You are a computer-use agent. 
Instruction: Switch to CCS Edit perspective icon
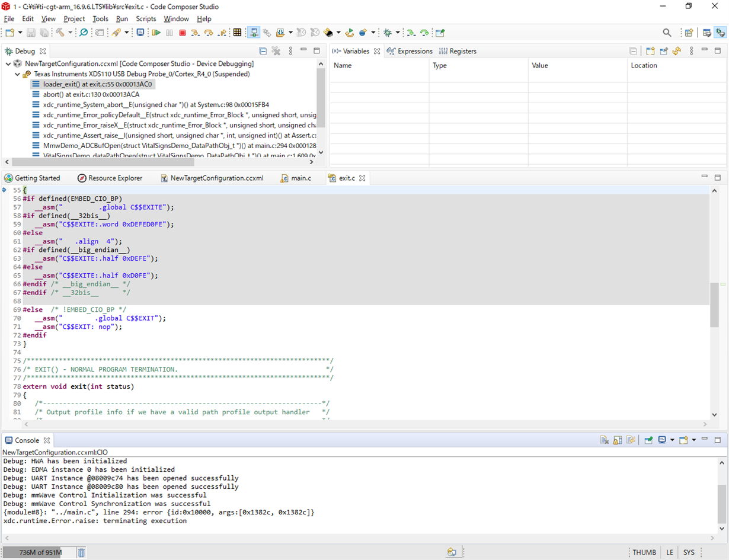click(707, 33)
